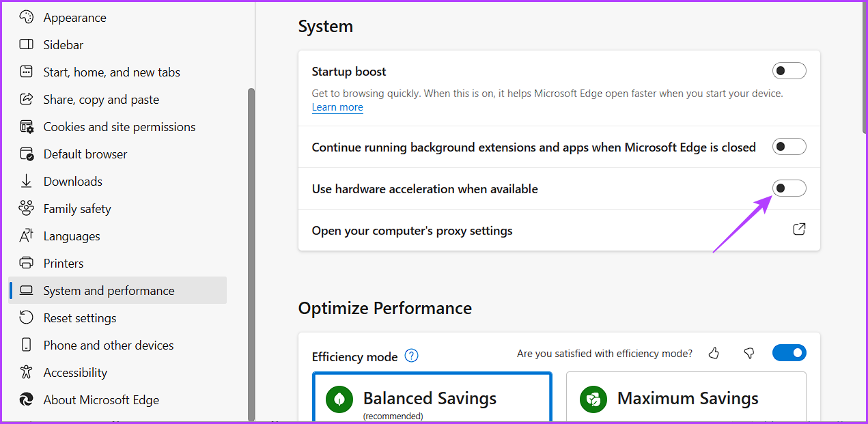The height and width of the screenshot is (424, 868).
Task: Select System and performance in sidebar
Action: pos(117,290)
